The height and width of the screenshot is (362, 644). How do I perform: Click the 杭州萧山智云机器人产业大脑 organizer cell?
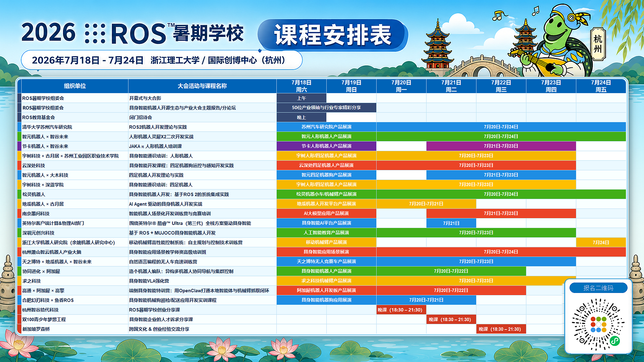click(75, 252)
